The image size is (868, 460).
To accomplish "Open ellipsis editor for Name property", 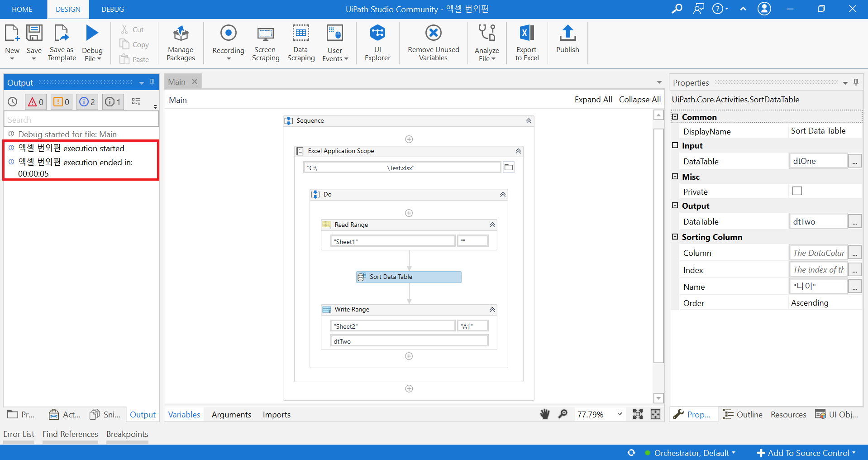I will click(x=855, y=287).
